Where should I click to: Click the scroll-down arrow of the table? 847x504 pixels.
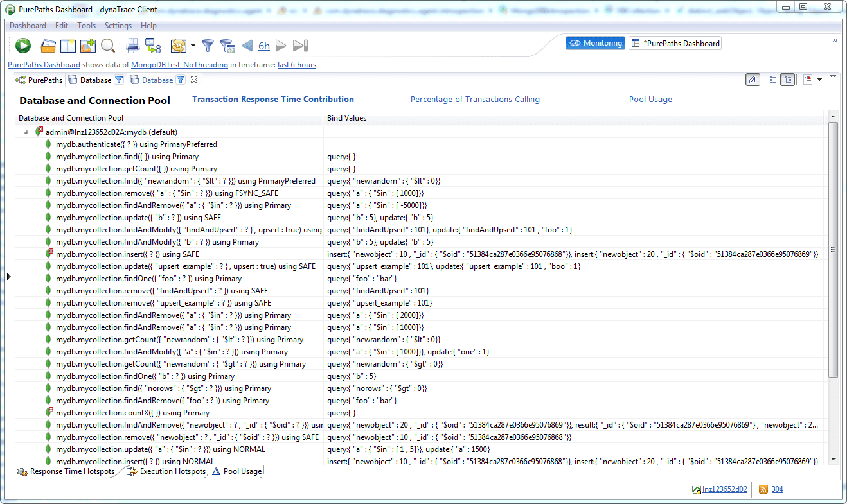(834, 459)
